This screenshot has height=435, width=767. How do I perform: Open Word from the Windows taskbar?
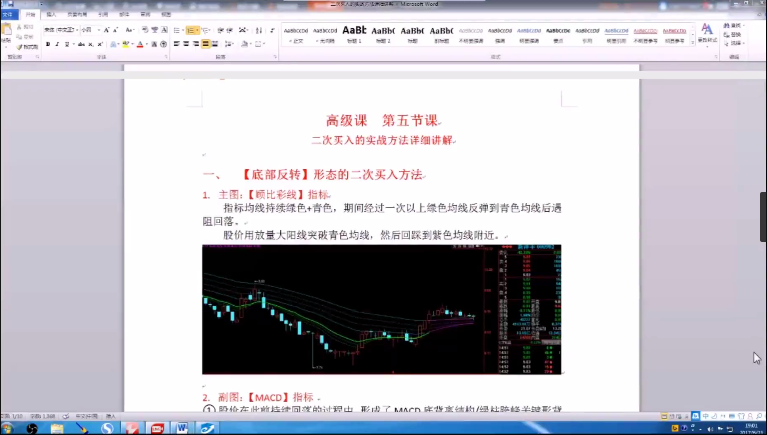pyautogui.click(x=182, y=428)
